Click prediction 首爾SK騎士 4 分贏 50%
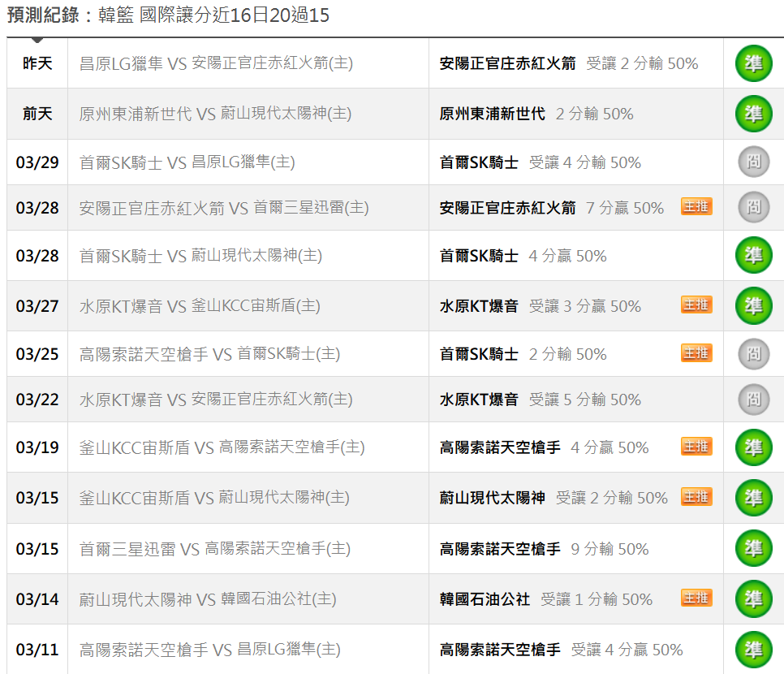Screen dimensions: 784x674 click(x=523, y=256)
